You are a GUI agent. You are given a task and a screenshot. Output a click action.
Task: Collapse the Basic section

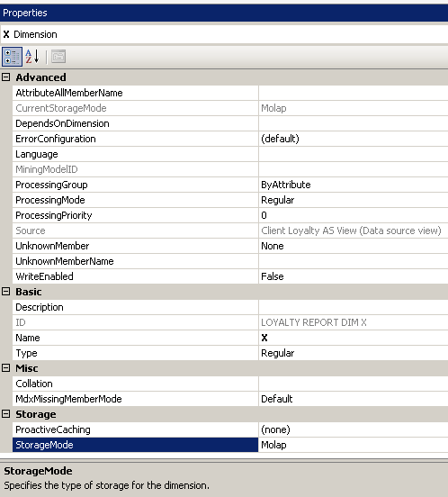pos(6,292)
